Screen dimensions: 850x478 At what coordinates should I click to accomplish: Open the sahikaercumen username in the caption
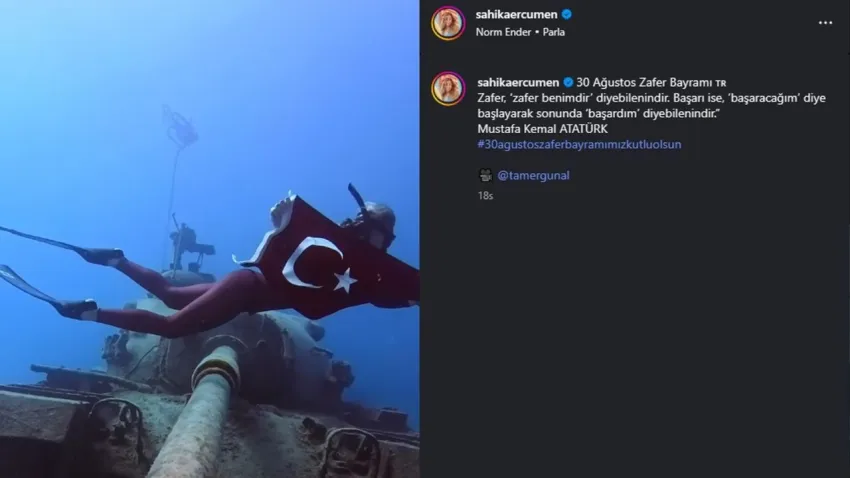pyautogui.click(x=518, y=82)
